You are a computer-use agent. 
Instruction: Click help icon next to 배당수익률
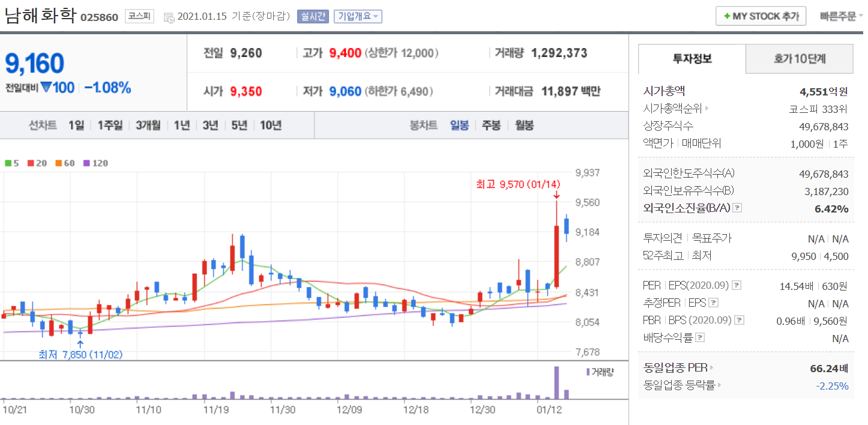point(700,338)
